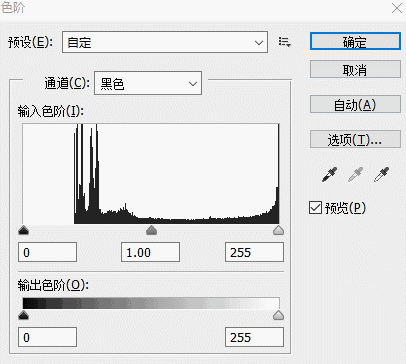Close the 色阶 dialog window
406x364 pixels.
(397, 8)
